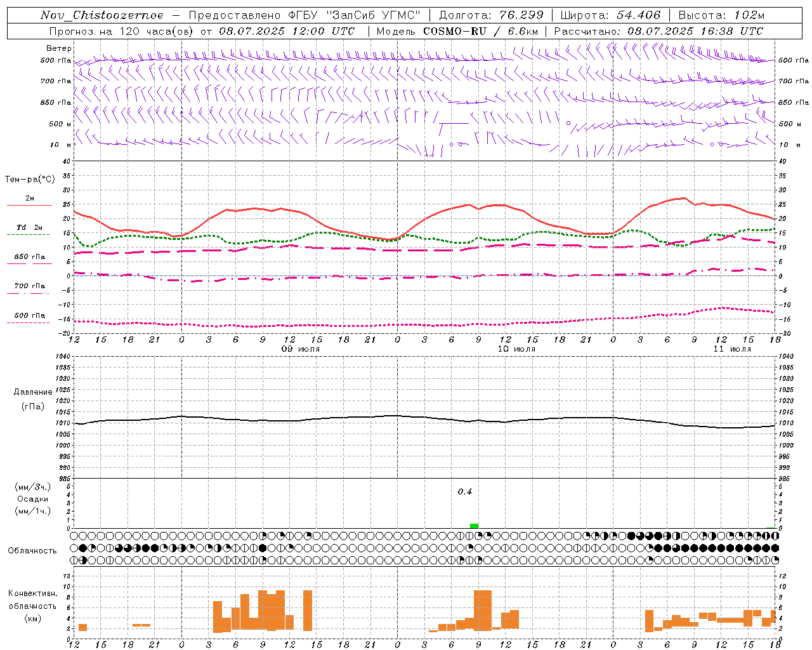Click the Облачность cloud cover label
This screenshot has width=812, height=650.
click(x=32, y=550)
